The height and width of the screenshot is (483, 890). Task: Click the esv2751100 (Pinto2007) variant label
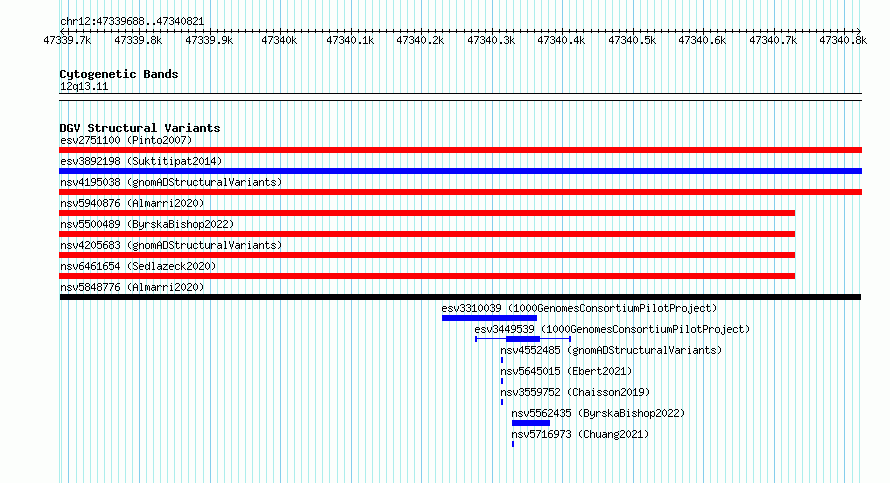point(126,140)
